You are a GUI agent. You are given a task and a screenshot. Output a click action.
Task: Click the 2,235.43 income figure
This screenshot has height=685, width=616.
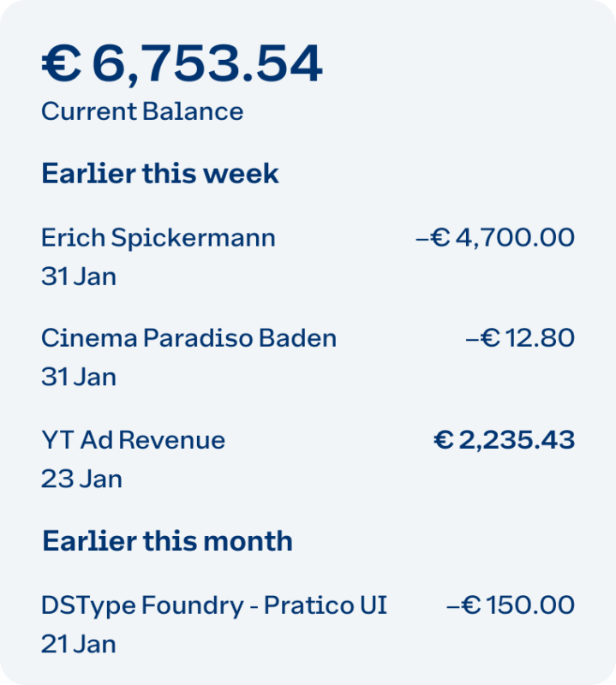coord(517,440)
